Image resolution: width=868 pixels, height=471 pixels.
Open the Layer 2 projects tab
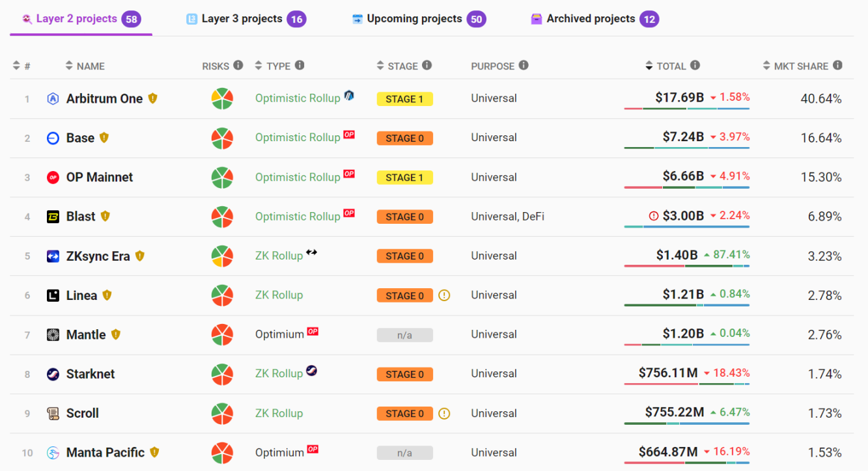pos(81,19)
